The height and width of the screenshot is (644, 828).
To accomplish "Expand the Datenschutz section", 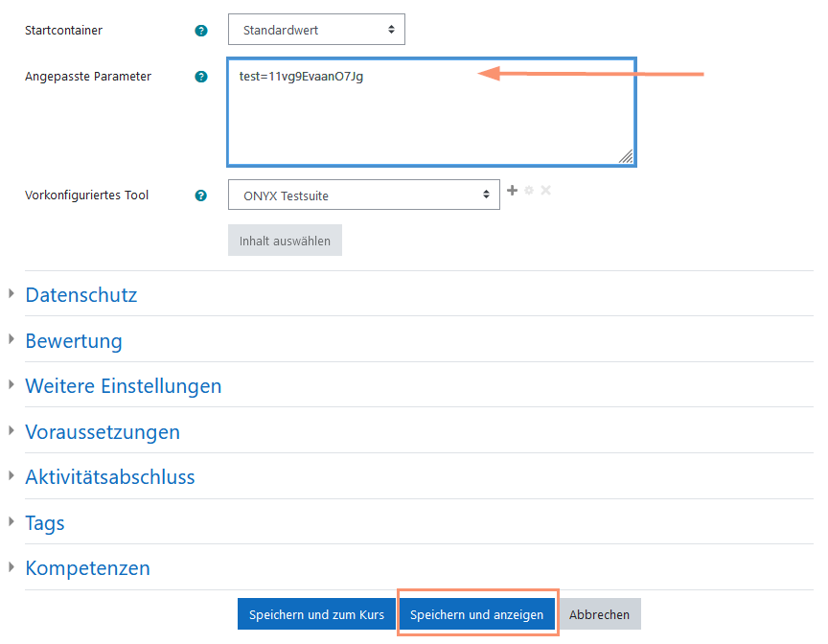I will coord(80,294).
